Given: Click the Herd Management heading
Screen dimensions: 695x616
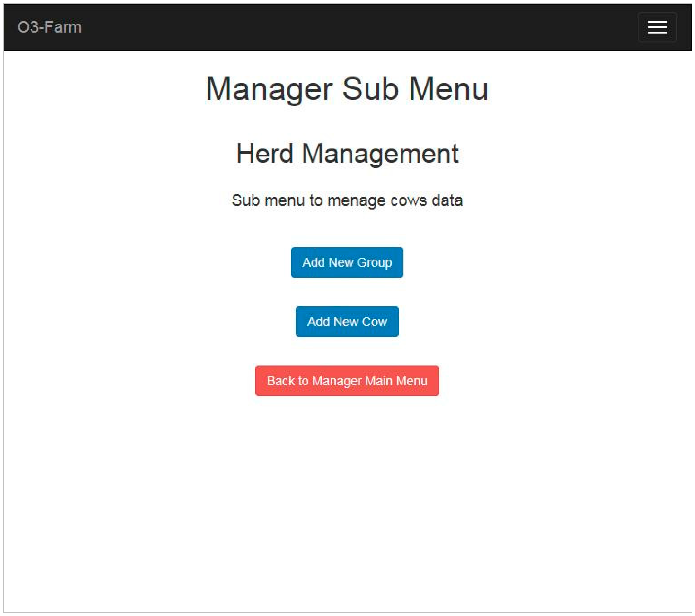Looking at the screenshot, I should tap(347, 153).
